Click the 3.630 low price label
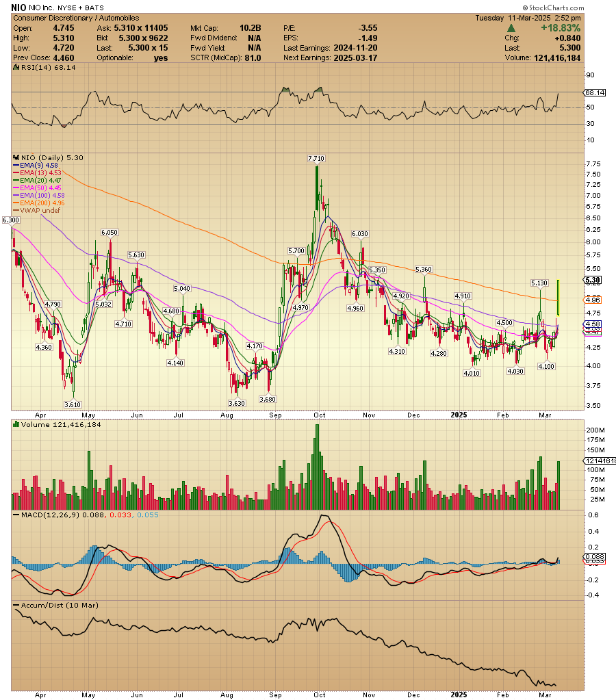Image resolution: width=616 pixels, height=700 pixels. 237,403
